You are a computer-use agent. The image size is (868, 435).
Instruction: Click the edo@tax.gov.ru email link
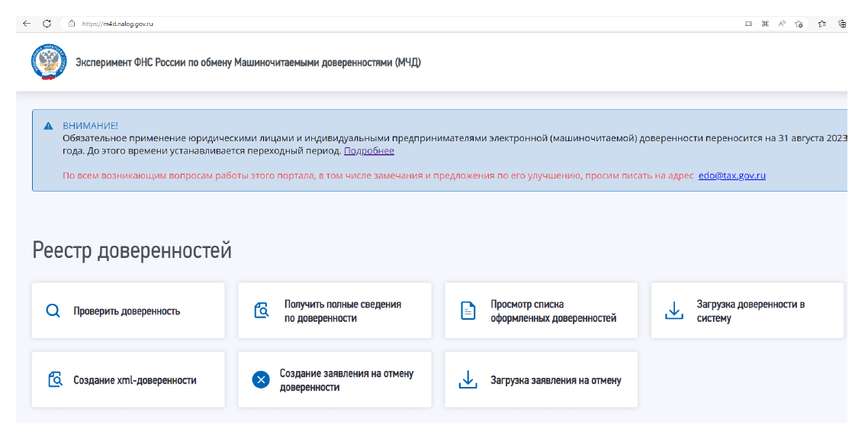coord(731,176)
